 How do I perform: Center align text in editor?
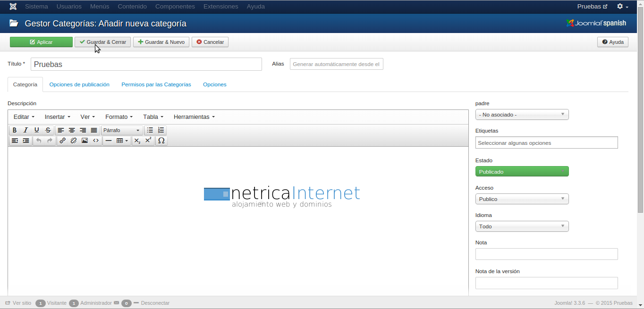[x=72, y=130]
